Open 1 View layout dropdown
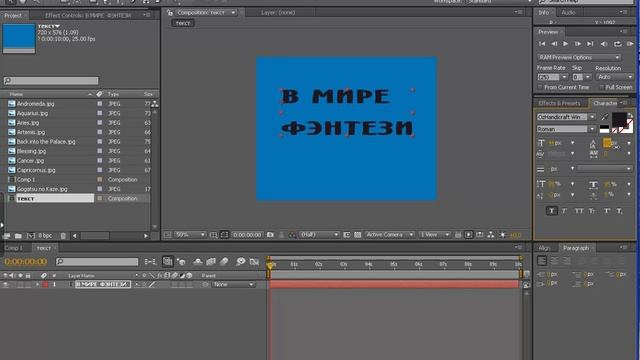The height and width of the screenshot is (360, 640). coord(435,235)
